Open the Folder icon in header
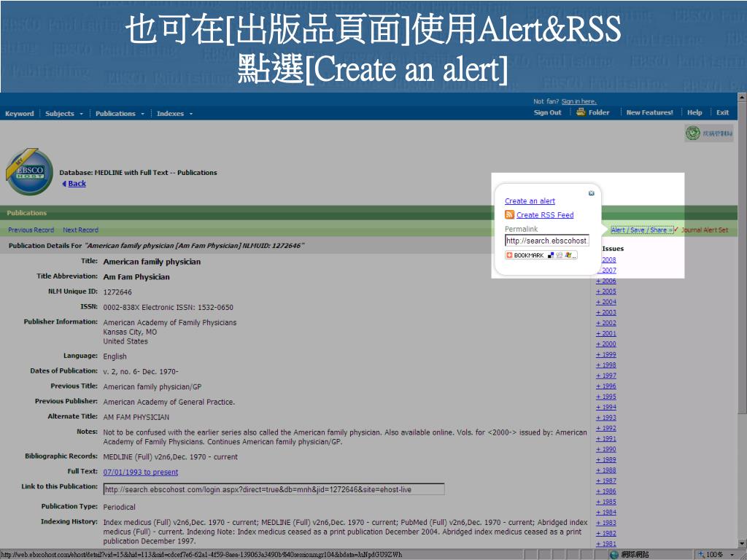Screen dimensions: 747x560 pos(581,112)
